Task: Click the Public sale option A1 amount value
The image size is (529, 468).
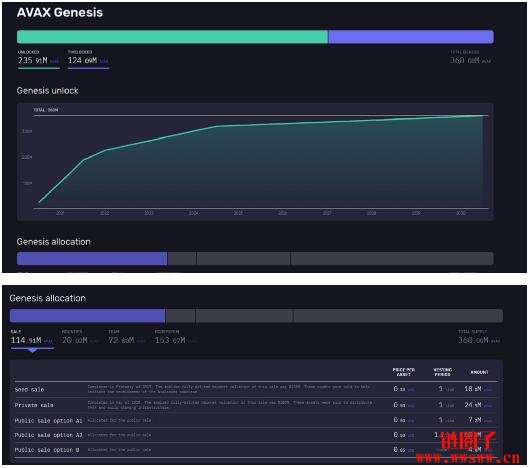Action: tap(480, 420)
